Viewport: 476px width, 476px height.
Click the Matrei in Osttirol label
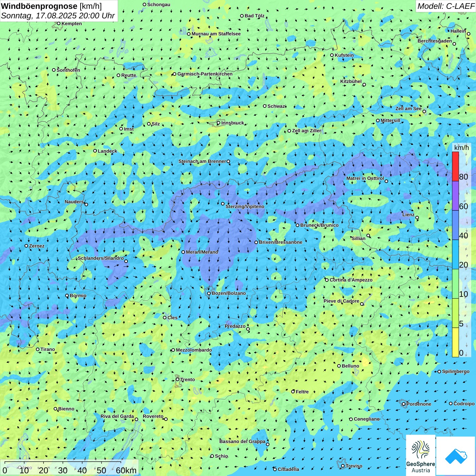(x=365, y=178)
